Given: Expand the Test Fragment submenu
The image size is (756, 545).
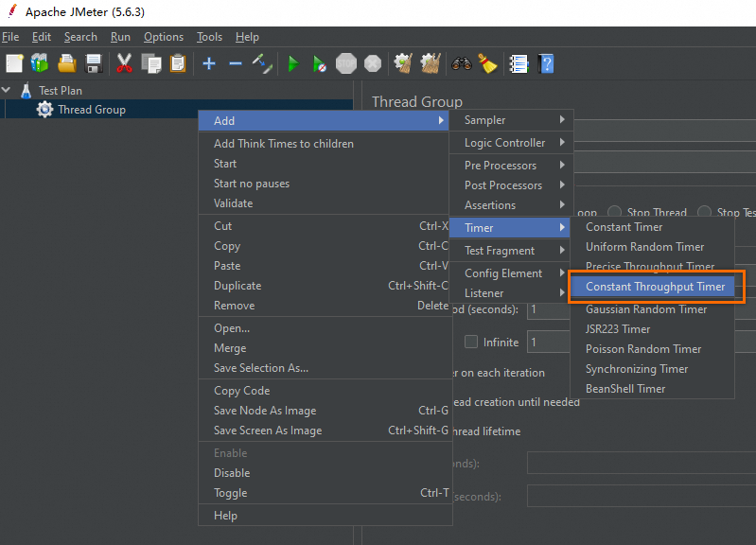Looking at the screenshot, I should 510,251.
